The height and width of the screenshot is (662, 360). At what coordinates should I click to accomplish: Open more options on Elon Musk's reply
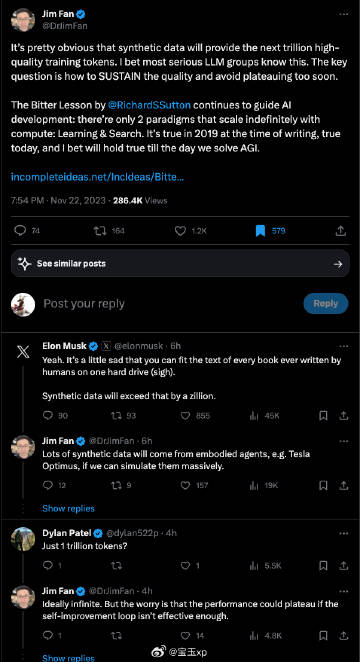coord(344,346)
